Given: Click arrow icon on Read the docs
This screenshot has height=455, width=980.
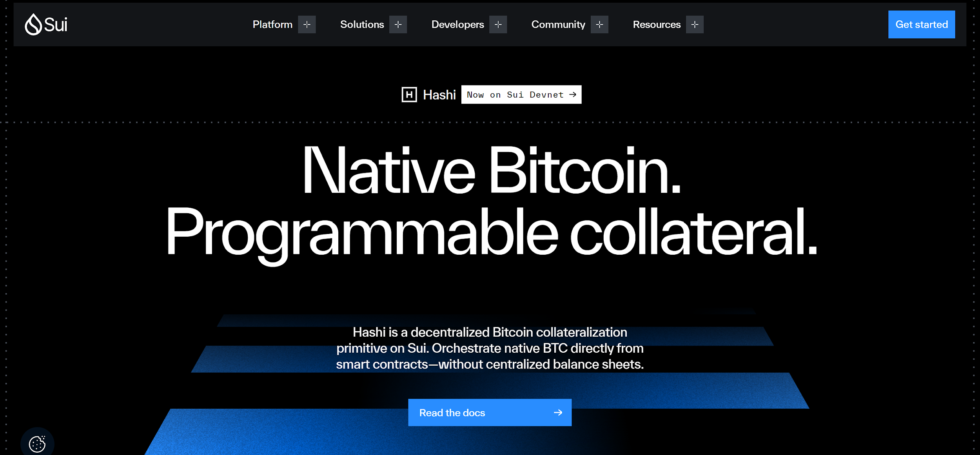Looking at the screenshot, I should [x=558, y=413].
